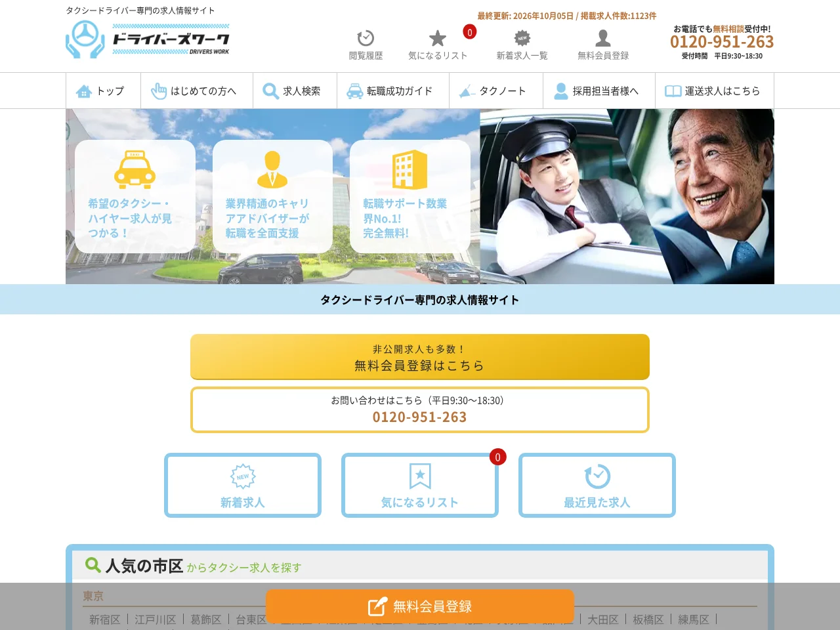Click the 転職サポート数業界No.1 banner card
The image size is (840, 630).
pos(410,196)
